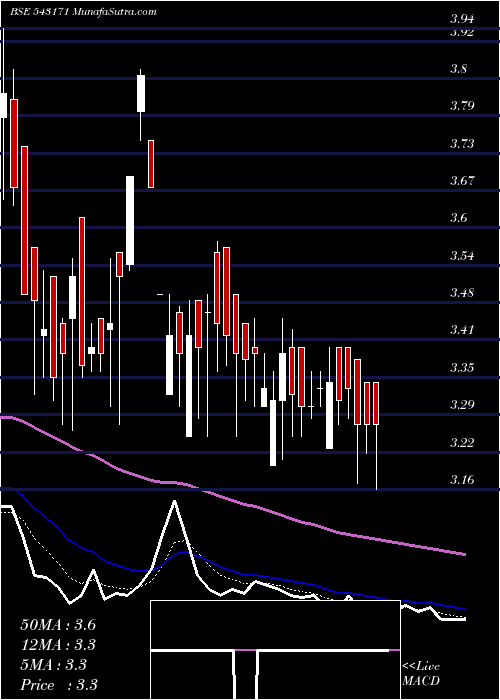Viewport: 500px width, 700px height.
Task: Click the 12MA : 3.3 legend value
Action: pos(58,645)
